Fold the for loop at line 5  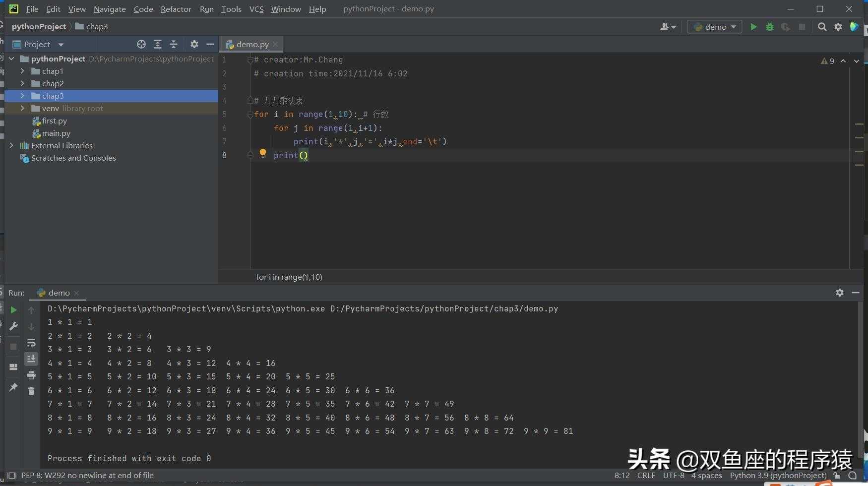point(250,115)
